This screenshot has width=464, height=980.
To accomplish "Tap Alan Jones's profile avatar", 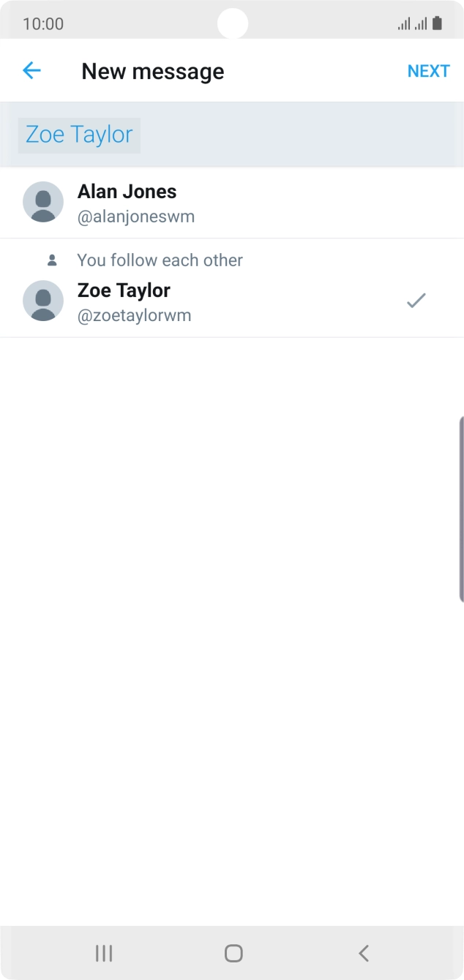I will pos(43,202).
